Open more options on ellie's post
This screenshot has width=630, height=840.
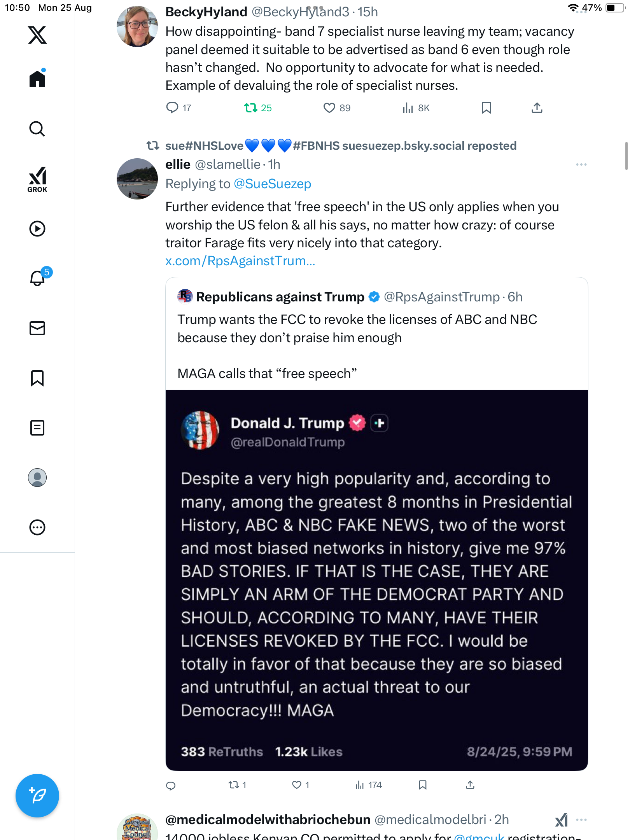pyautogui.click(x=581, y=164)
